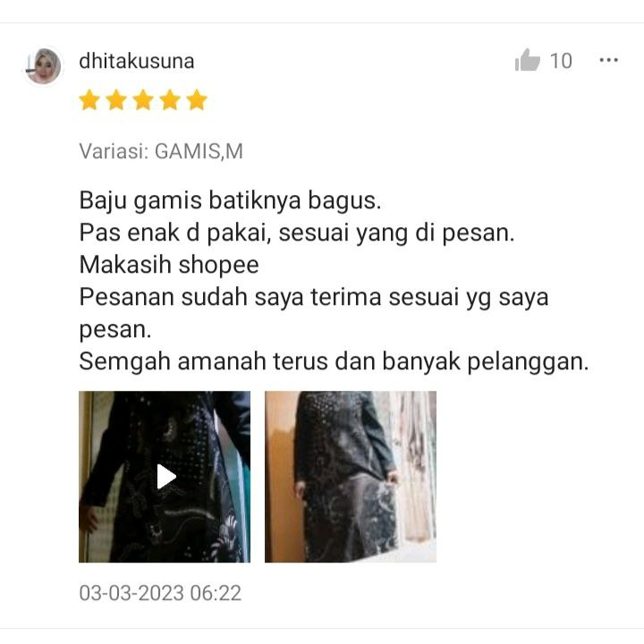The image size is (644, 644).
Task: Like the review with the thumbs-up icon
Action: [528, 60]
